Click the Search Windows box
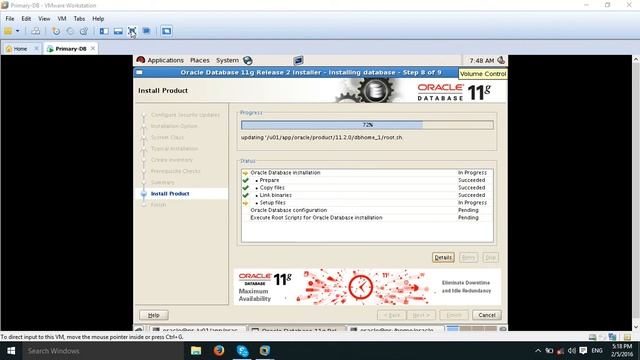The height and width of the screenshot is (360, 640). (x=103, y=351)
